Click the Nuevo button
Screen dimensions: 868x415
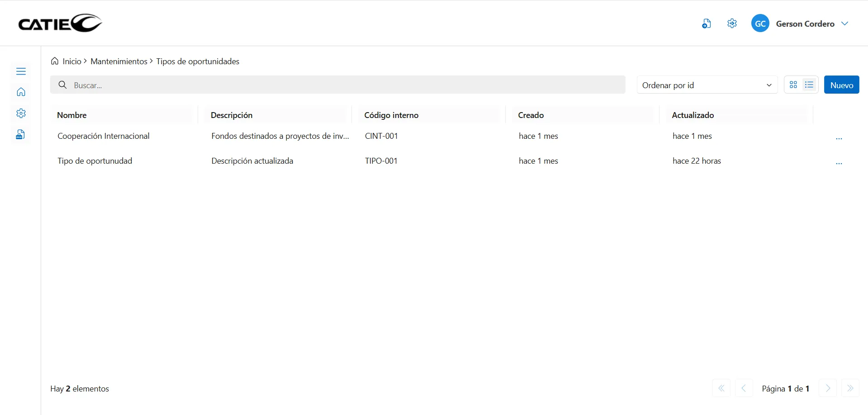click(x=841, y=85)
